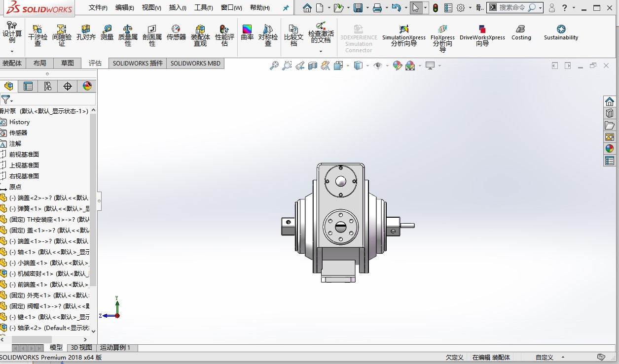Open 质量属性 mass properties
The height and width of the screenshot is (364, 619).
[128, 35]
